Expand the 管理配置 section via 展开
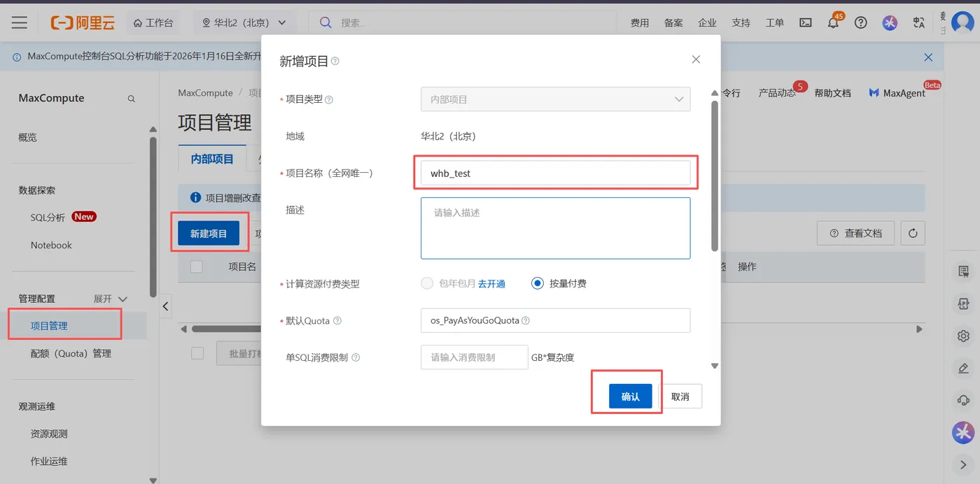Viewport: 980px width, 484px height. (x=111, y=299)
